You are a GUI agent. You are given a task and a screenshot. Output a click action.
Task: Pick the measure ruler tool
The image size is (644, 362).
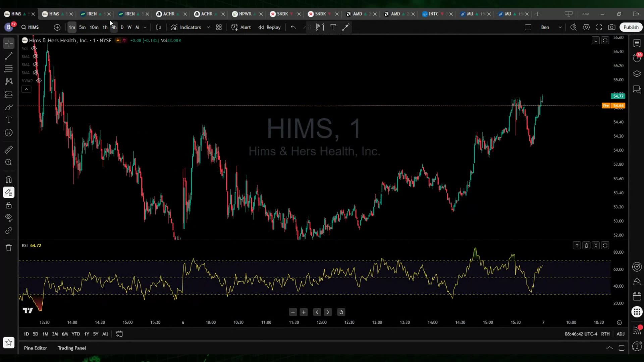pos(8,149)
